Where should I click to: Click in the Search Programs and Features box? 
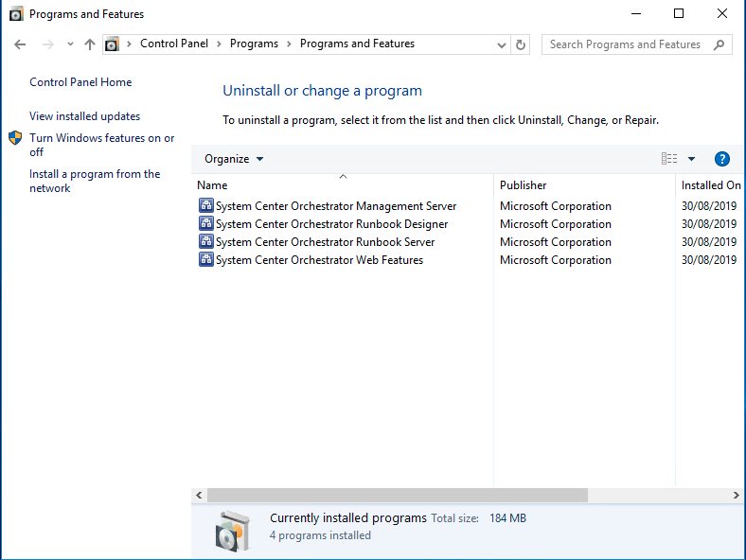[x=625, y=44]
